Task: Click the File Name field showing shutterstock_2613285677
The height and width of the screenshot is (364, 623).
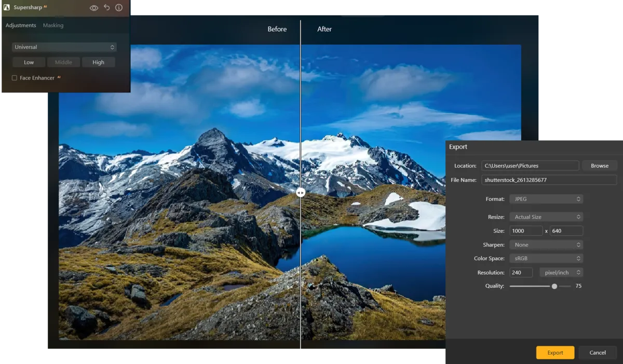Action: (549, 180)
